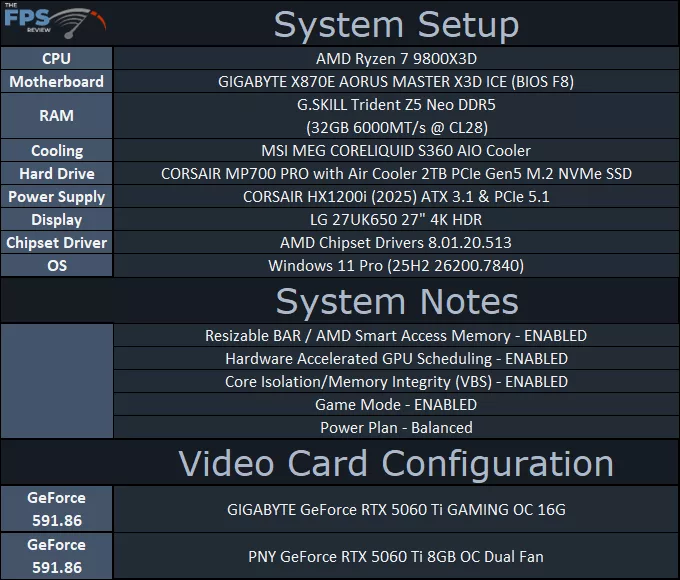
Task: Click The FPS Review logo
Action: [x=55, y=21]
